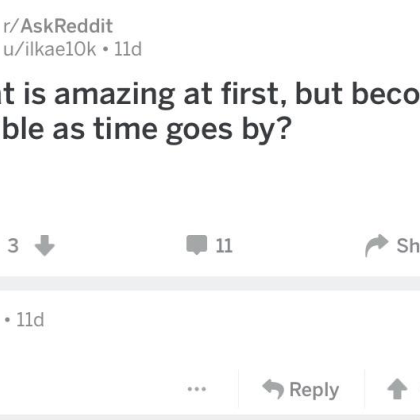This screenshot has width=420, height=420.
Task: Click the dot separator before the post timestamp
Action: point(105,50)
